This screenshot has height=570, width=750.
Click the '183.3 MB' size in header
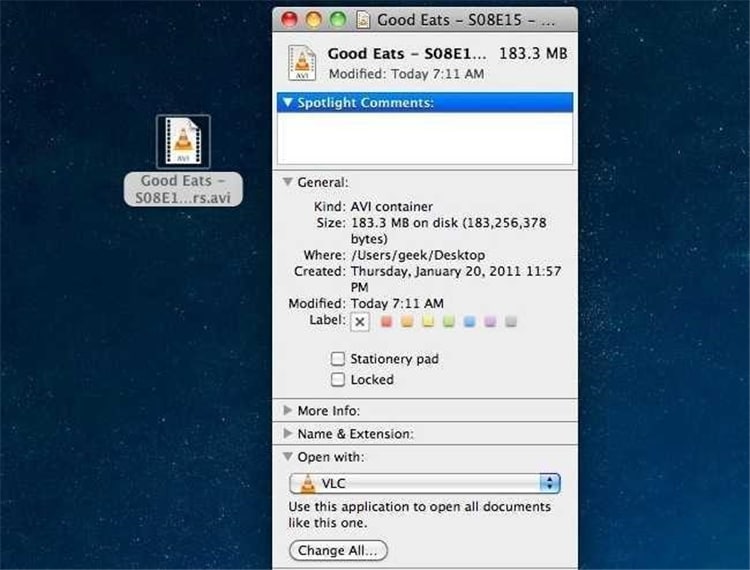[x=533, y=54]
